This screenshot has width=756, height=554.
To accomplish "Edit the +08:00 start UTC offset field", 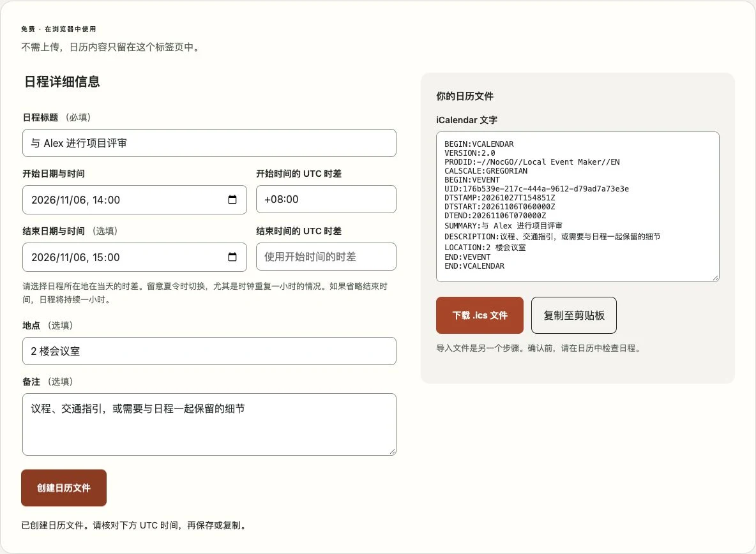I will pos(326,199).
